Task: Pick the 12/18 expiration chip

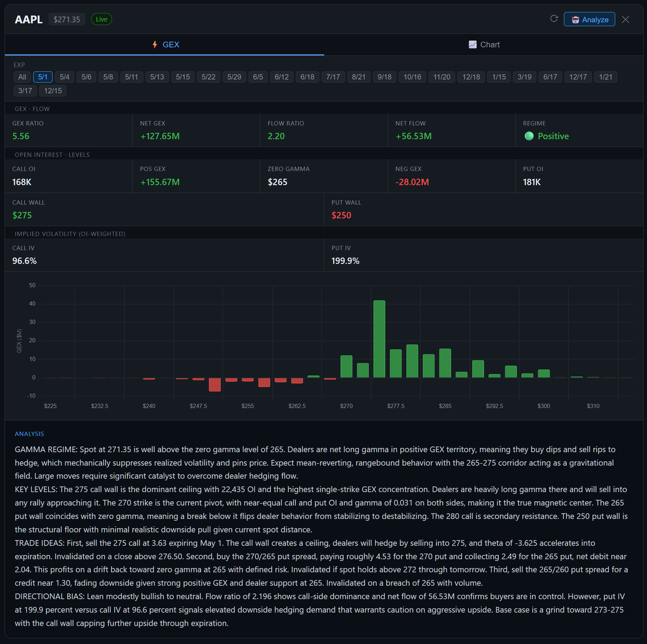Action: tap(471, 77)
